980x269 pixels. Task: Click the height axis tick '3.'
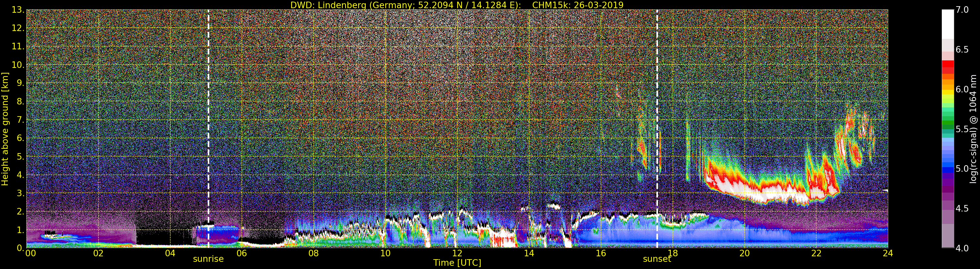21,193
